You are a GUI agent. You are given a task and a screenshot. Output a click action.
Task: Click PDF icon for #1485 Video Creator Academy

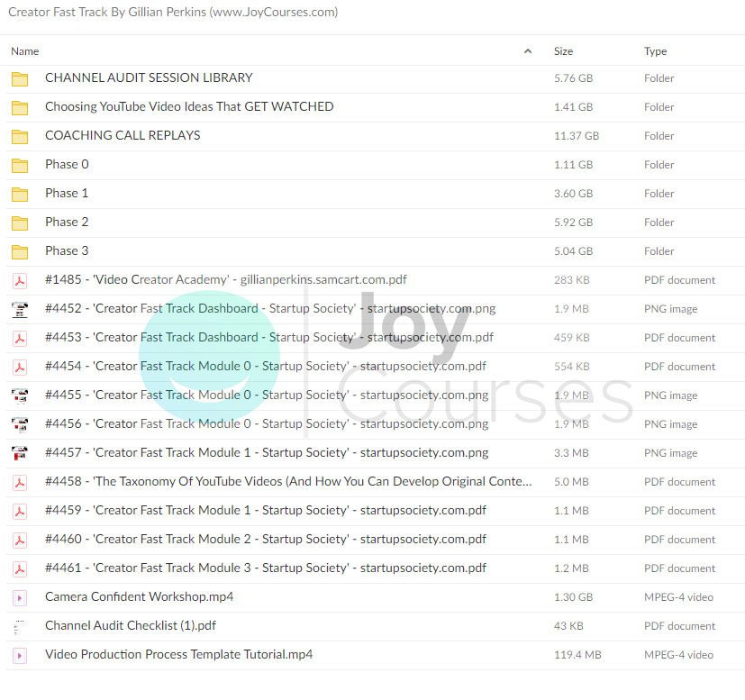click(20, 281)
